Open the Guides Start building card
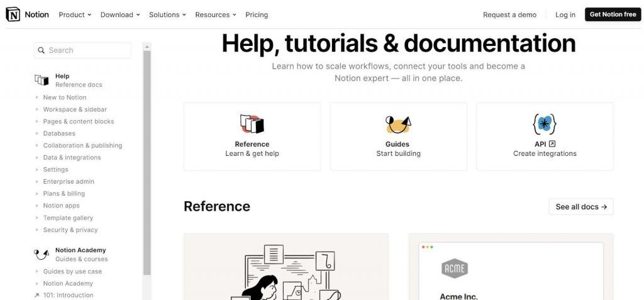Image resolution: width=644 pixels, height=300 pixels. point(398,136)
